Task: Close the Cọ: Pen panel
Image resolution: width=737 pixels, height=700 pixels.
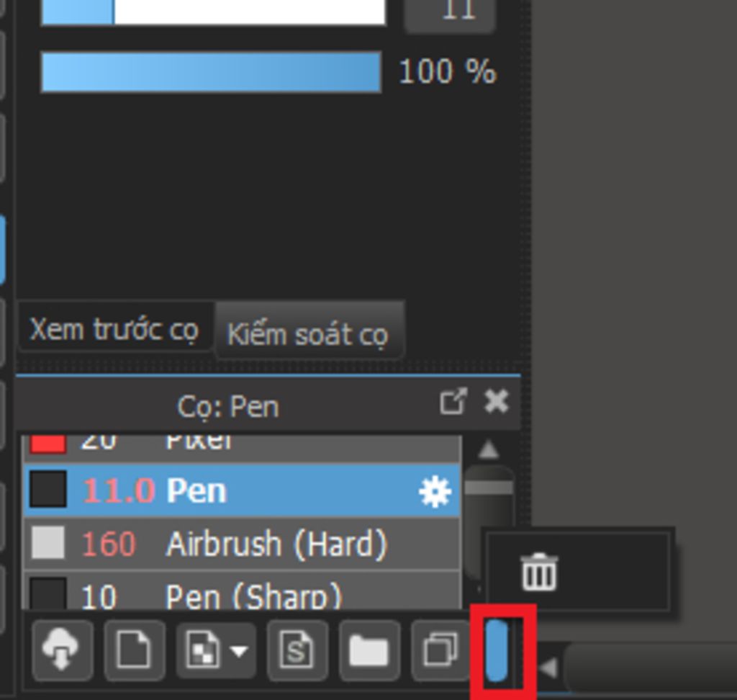Action: 497,402
